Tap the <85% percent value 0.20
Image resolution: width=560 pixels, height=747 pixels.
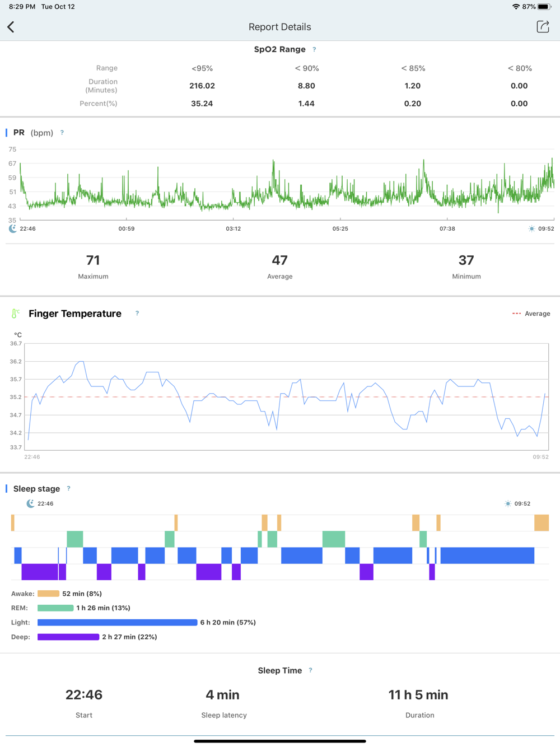pyautogui.click(x=413, y=104)
